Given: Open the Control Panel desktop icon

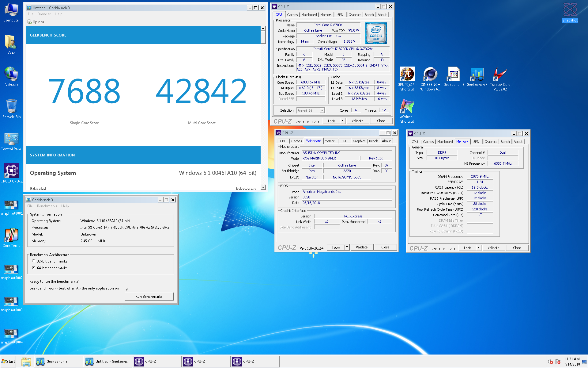Looking at the screenshot, I should coord(11,142).
